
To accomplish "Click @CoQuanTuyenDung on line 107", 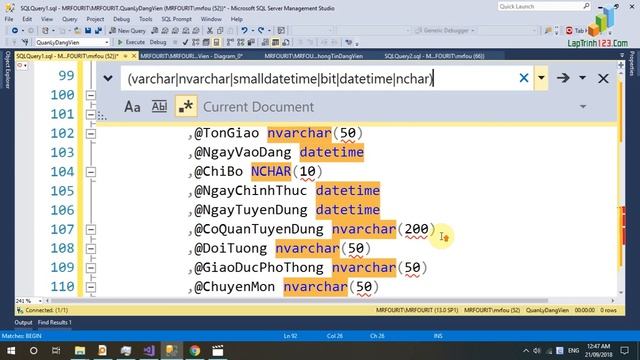I will (x=259, y=229).
